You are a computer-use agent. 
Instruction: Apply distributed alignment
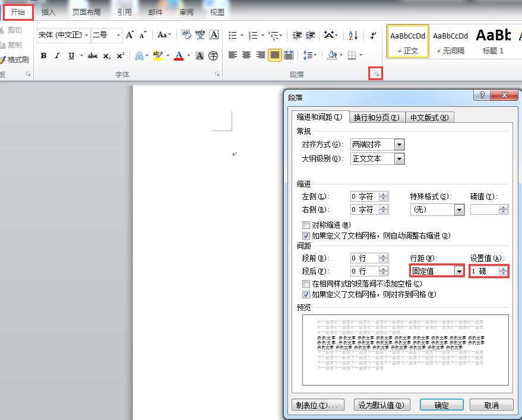point(289,55)
